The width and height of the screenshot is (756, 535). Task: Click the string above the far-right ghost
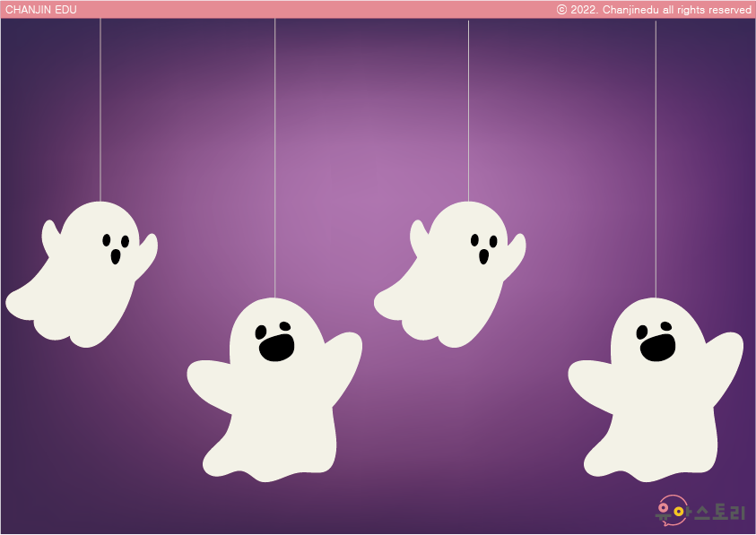click(656, 152)
